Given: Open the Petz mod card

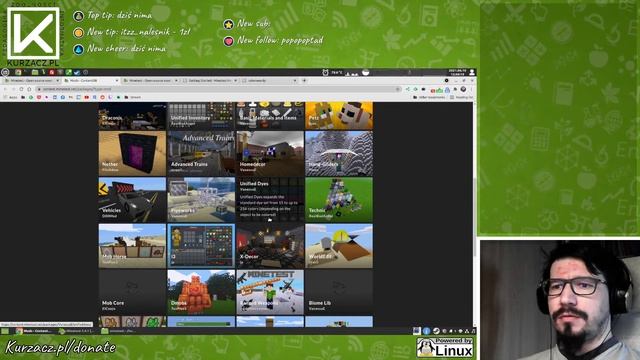Looking at the screenshot, I should tap(339, 116).
